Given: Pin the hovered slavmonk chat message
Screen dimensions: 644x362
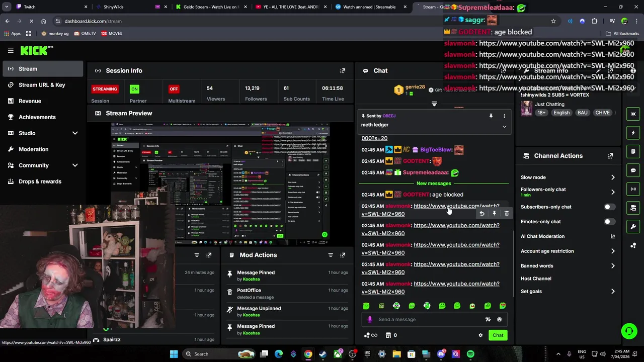Looking at the screenshot, I should [494, 214].
